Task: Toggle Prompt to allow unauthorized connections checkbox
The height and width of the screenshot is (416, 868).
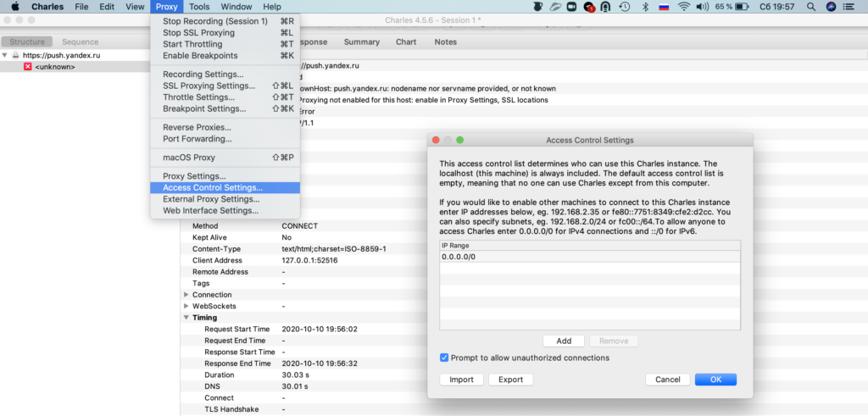Action: tap(445, 358)
